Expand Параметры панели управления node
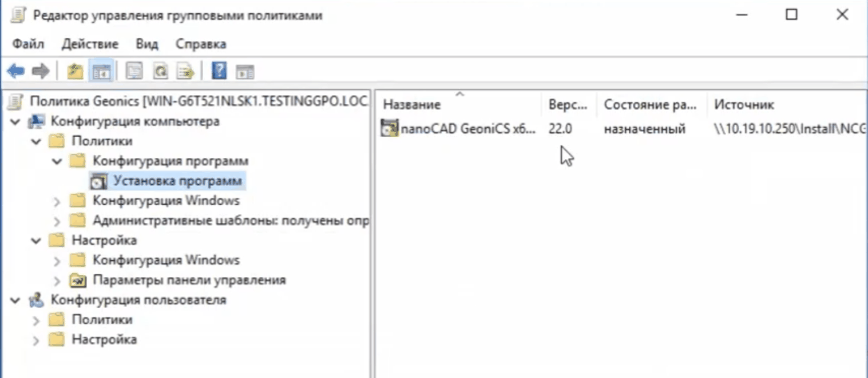This screenshot has height=378, width=868. 57,281
